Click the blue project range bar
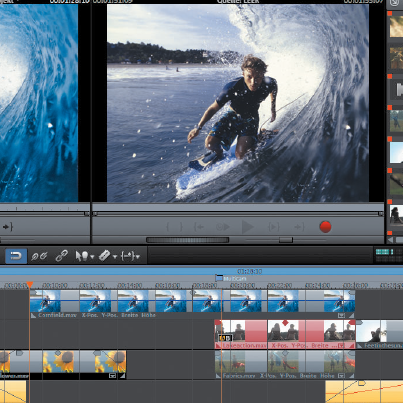 click(201, 271)
